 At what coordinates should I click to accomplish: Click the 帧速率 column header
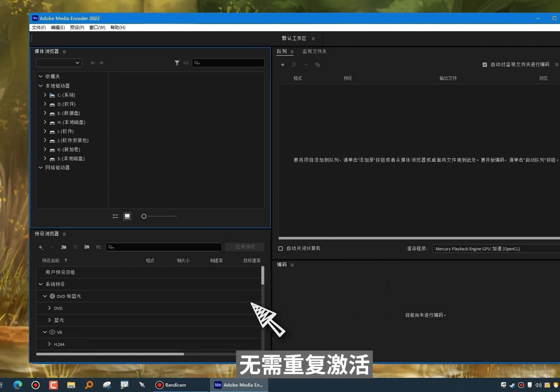217,260
